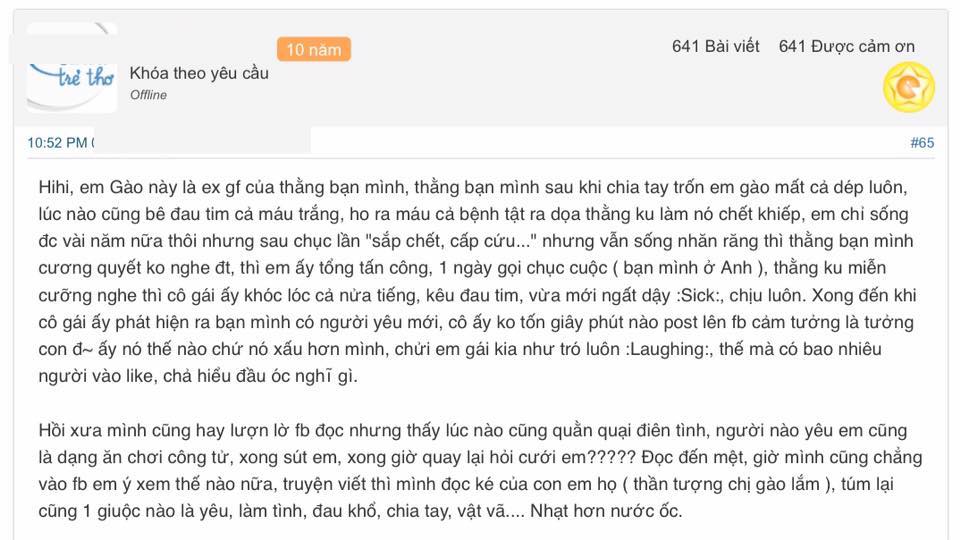Viewport: 960px width, 540px height.
Task: Click the 10:52 PM timestamp
Action: pyautogui.click(x=58, y=143)
